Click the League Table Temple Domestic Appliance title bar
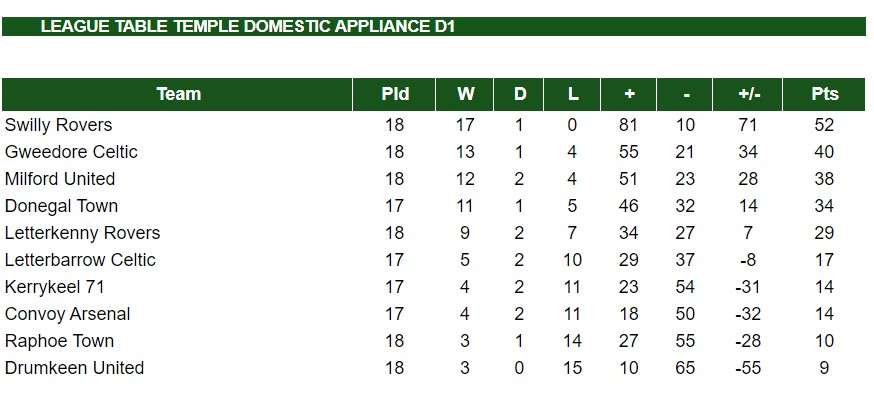Viewport: 874px width, 405px height. pyautogui.click(x=434, y=26)
